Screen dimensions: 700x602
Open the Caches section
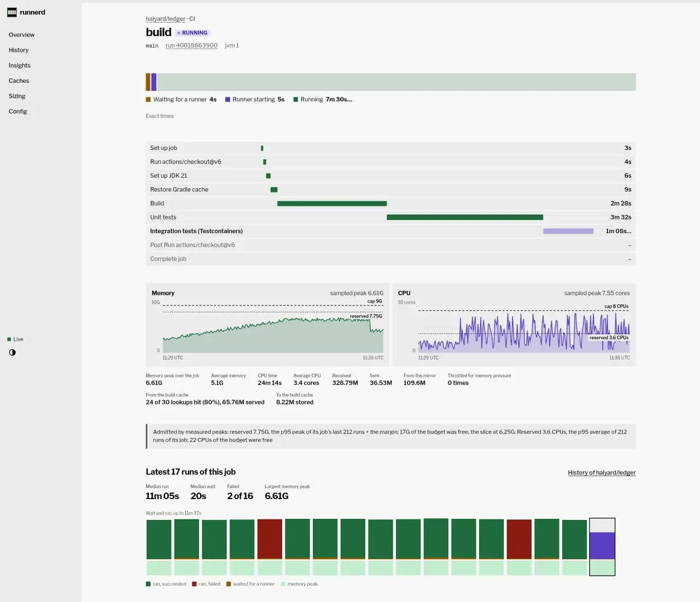[x=19, y=80]
